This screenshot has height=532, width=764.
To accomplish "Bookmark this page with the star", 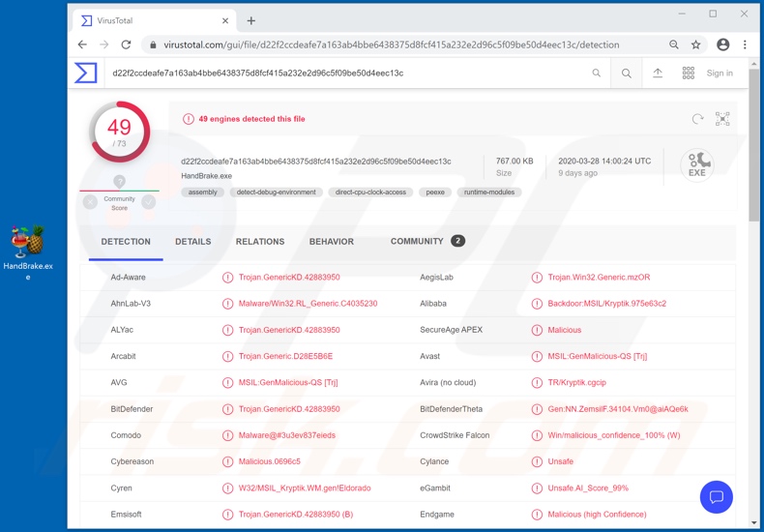I will tap(695, 44).
